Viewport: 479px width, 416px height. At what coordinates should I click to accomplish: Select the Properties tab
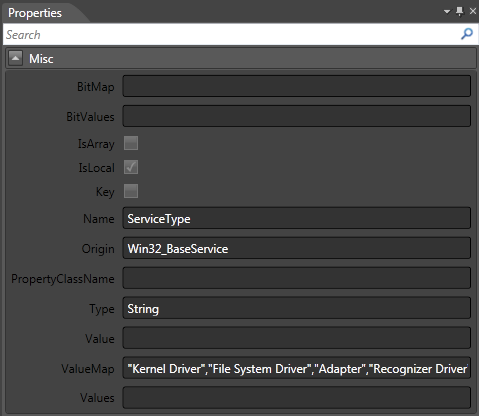coord(35,13)
